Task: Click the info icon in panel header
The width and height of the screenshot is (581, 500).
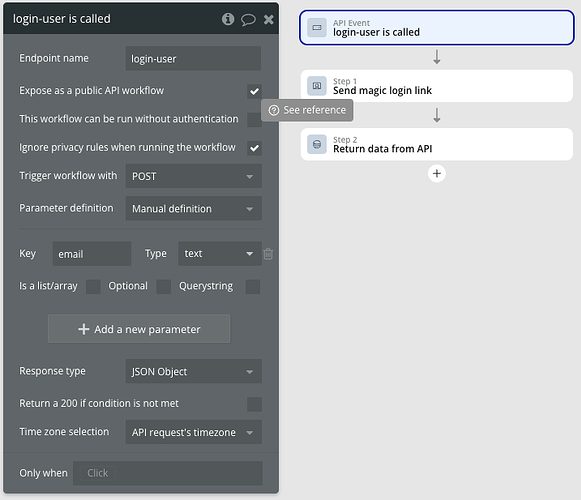Action: (x=228, y=19)
